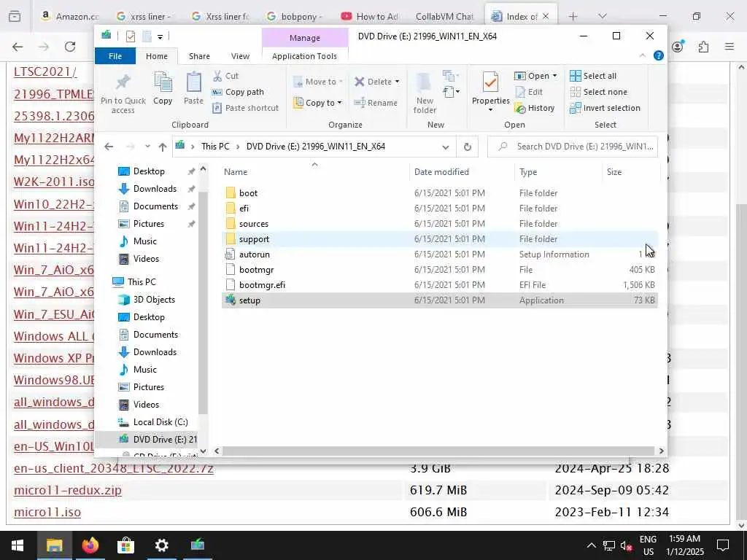Sort by Type column header
This screenshot has width=747, height=560.
pos(558,172)
